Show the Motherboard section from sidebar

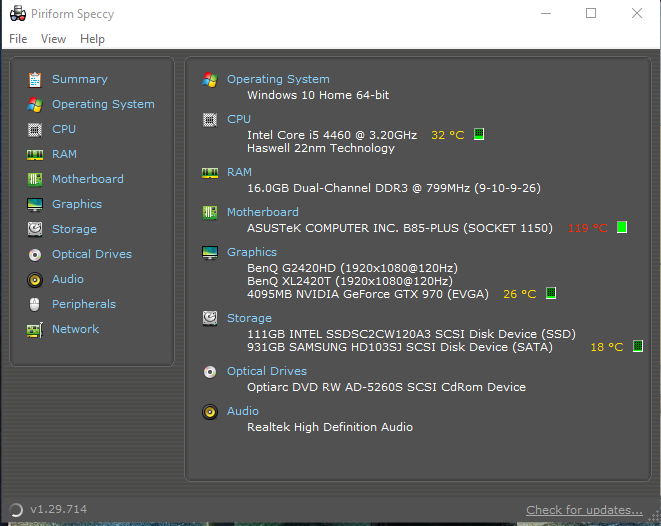coord(88,179)
